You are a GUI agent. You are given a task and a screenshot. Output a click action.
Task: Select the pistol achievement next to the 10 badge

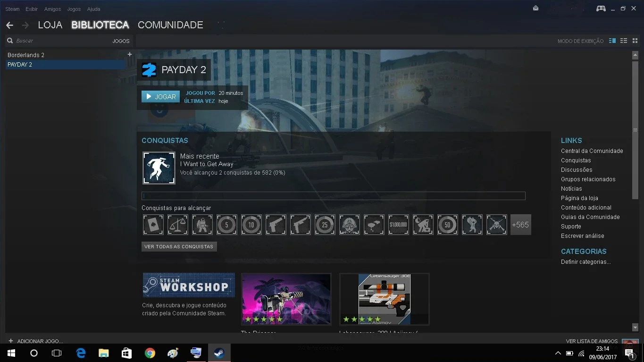coord(276,225)
